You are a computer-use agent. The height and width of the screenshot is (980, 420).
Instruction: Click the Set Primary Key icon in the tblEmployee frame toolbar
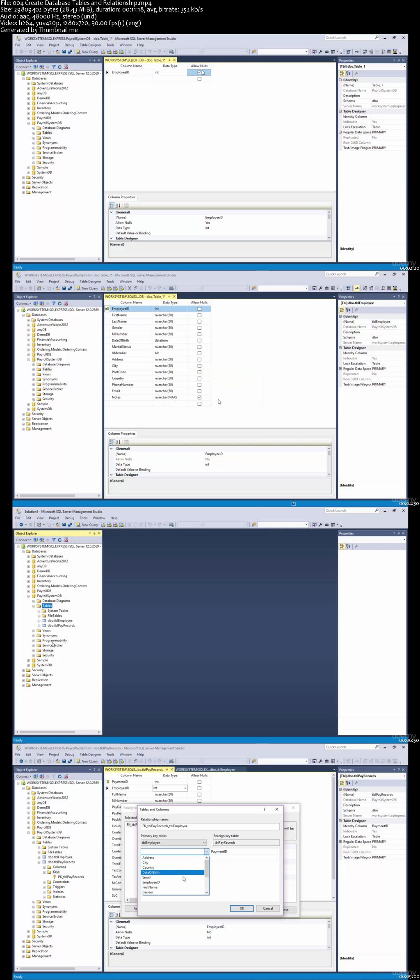point(357,288)
